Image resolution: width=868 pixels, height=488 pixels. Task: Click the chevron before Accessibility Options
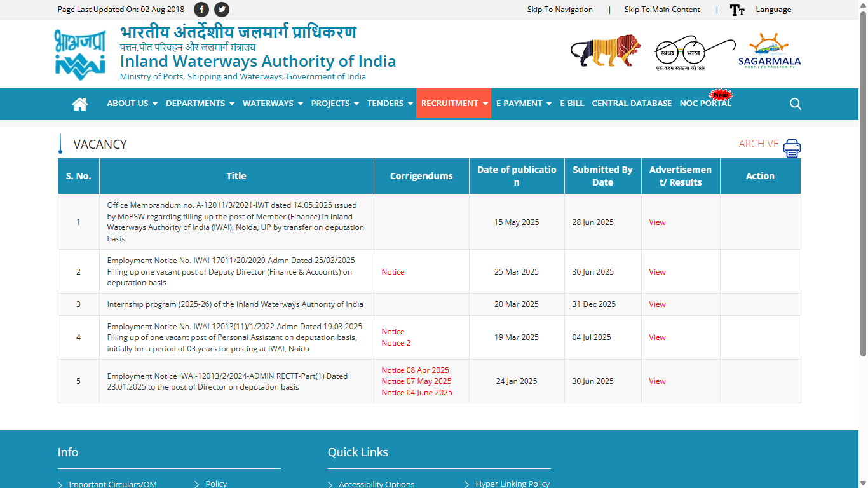pyautogui.click(x=330, y=485)
